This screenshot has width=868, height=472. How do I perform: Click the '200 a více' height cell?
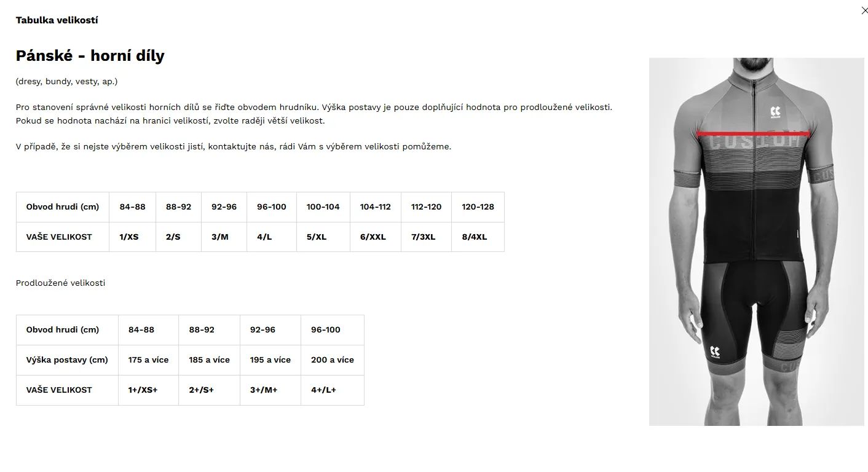pos(332,360)
